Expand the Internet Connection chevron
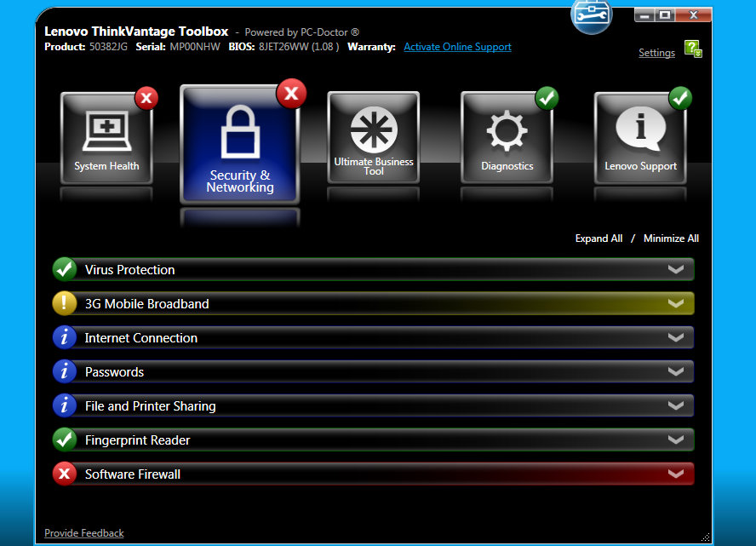The width and height of the screenshot is (756, 546). (676, 337)
